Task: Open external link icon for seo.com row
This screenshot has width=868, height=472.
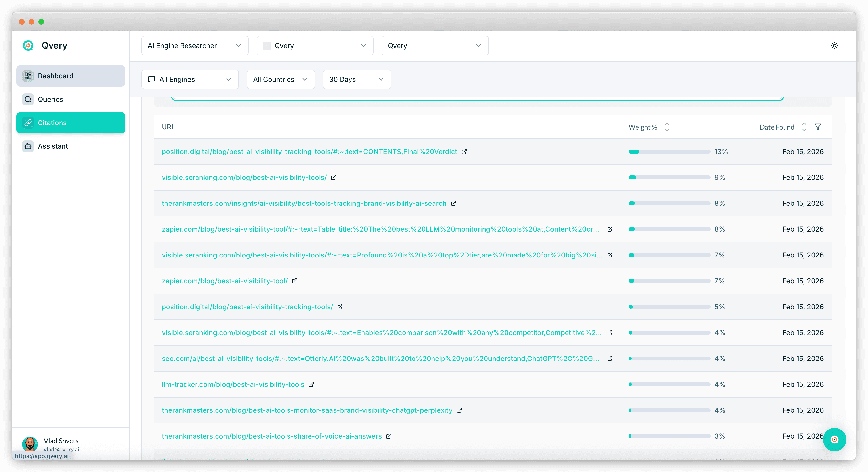Action: (x=610, y=359)
